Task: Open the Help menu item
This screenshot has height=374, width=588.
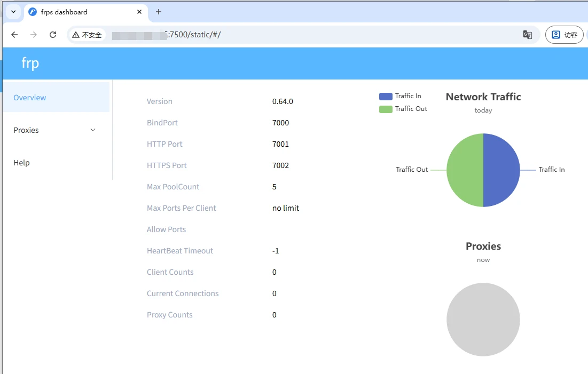Action: (x=56, y=163)
